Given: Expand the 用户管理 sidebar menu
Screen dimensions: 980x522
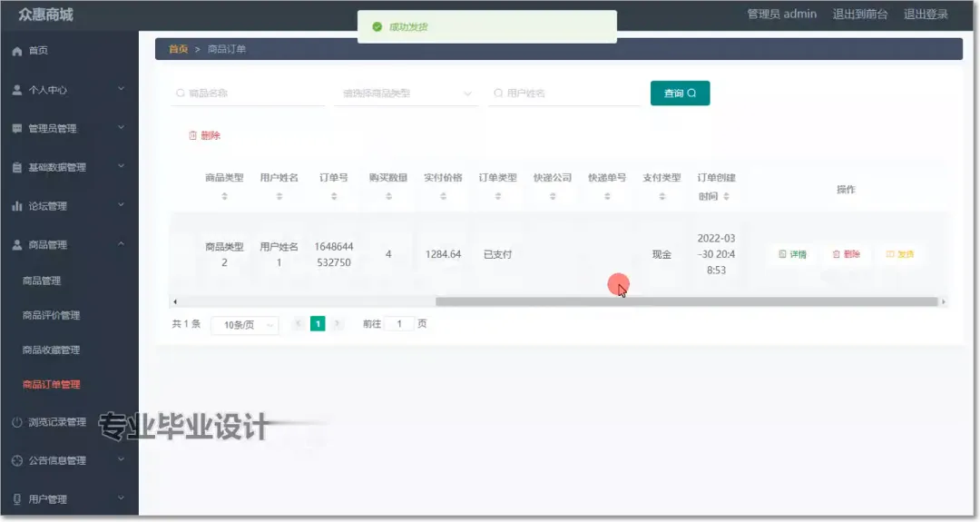Looking at the screenshot, I should (x=69, y=499).
